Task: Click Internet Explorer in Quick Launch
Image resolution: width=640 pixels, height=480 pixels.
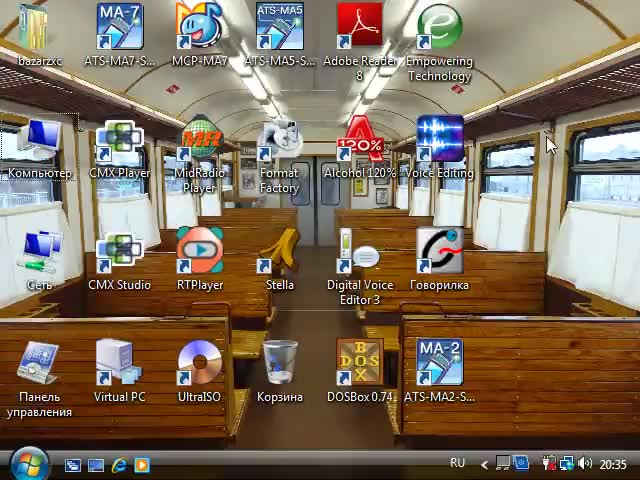Action: (x=119, y=465)
